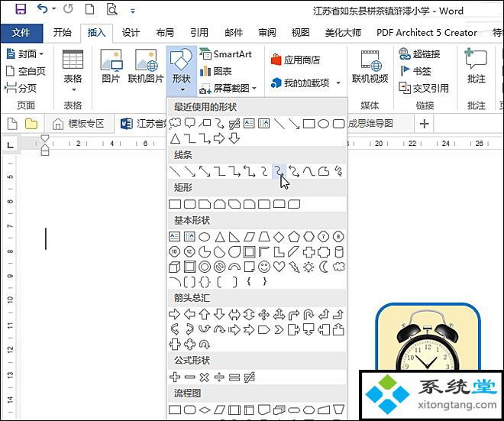Insert a 书签 bookmark

pos(415,71)
